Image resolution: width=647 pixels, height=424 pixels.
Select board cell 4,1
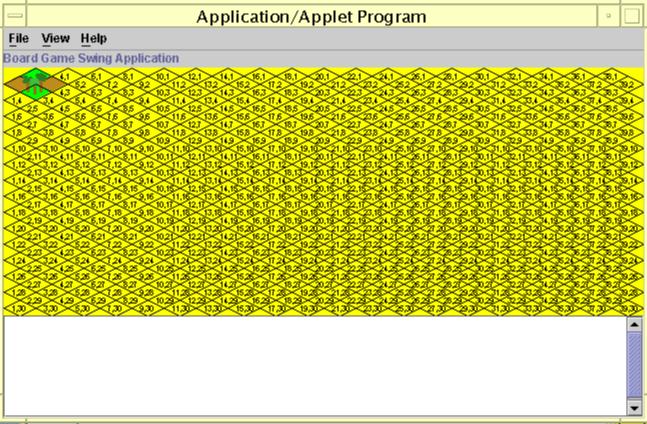(67, 76)
